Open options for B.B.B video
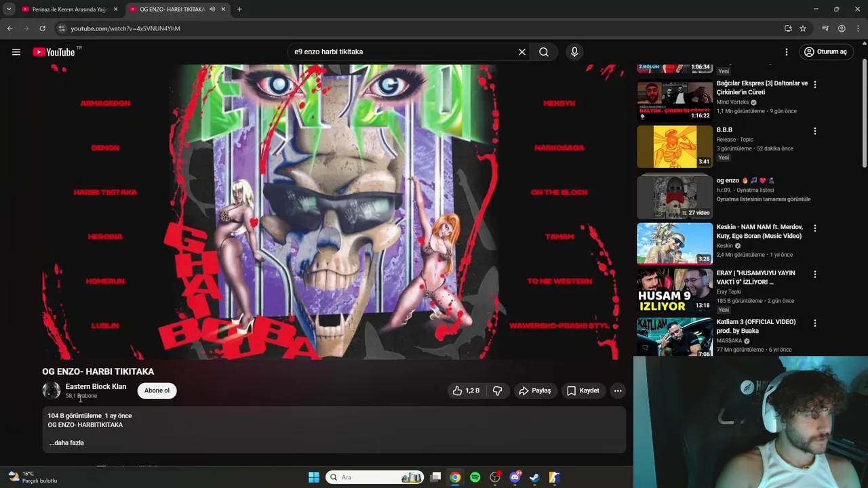Image resolution: width=868 pixels, height=488 pixels. point(815,131)
